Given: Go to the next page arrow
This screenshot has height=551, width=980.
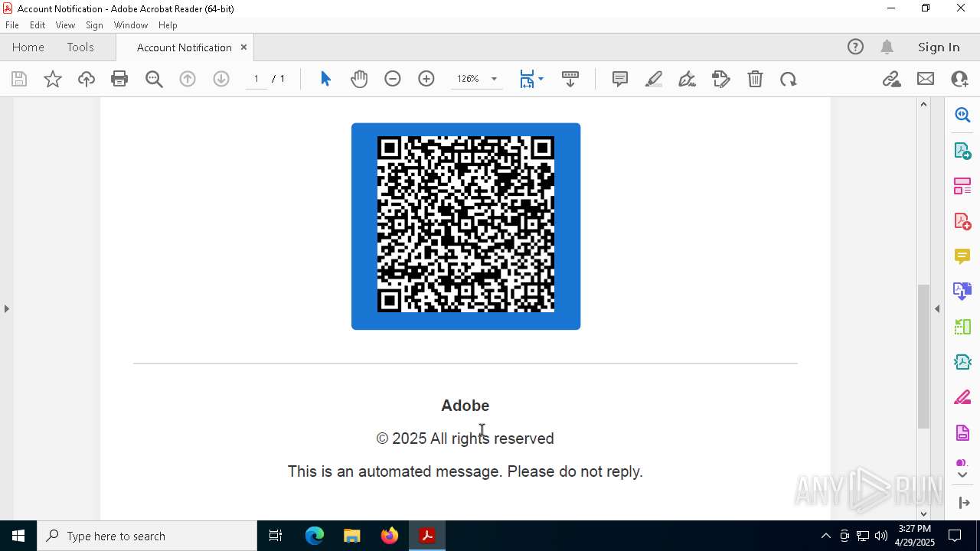Looking at the screenshot, I should tap(221, 79).
